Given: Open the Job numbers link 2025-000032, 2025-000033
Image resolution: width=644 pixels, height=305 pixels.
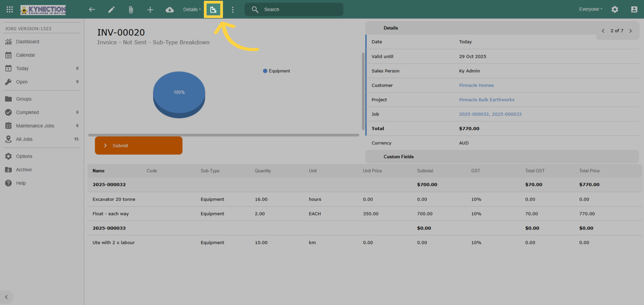Looking at the screenshot, I should coord(490,114).
